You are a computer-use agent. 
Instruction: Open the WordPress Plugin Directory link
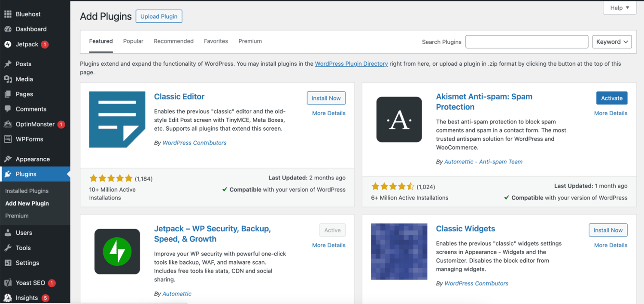[351, 64]
